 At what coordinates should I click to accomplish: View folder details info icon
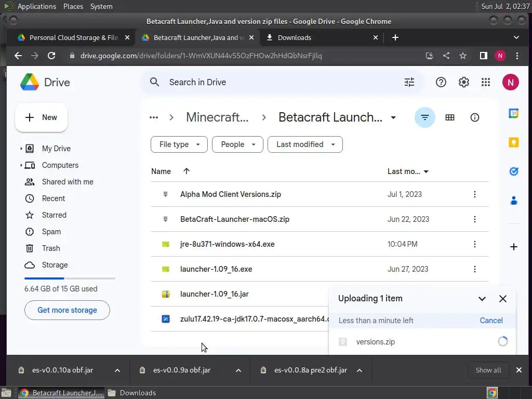[474, 117]
